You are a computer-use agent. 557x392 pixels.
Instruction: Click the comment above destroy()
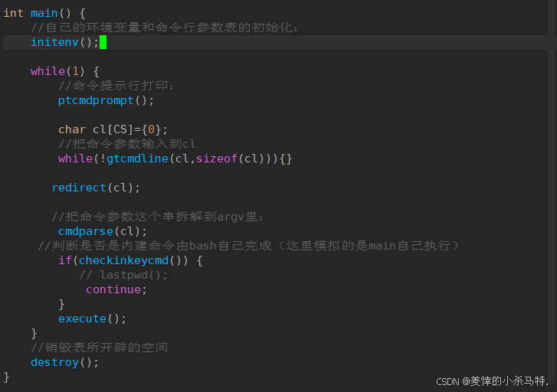coord(99,348)
